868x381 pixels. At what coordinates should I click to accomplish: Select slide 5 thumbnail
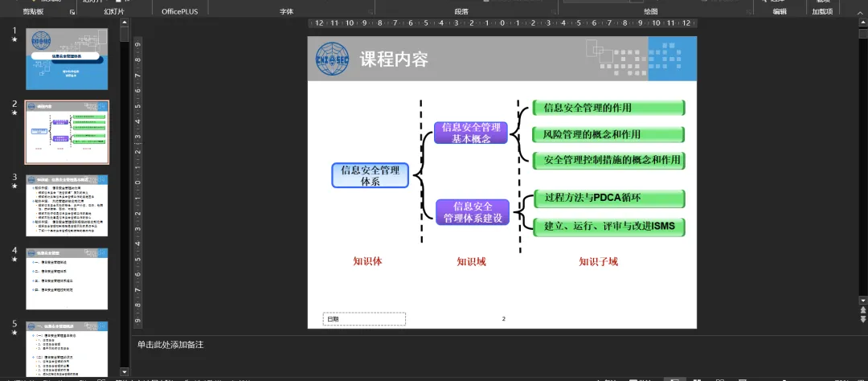[67, 349]
